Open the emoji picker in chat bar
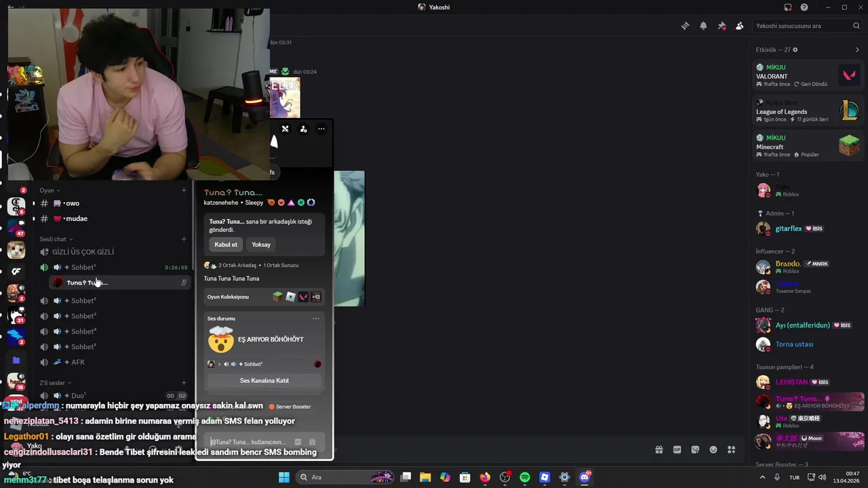Screen dimensions: 868x488 click(x=713, y=449)
